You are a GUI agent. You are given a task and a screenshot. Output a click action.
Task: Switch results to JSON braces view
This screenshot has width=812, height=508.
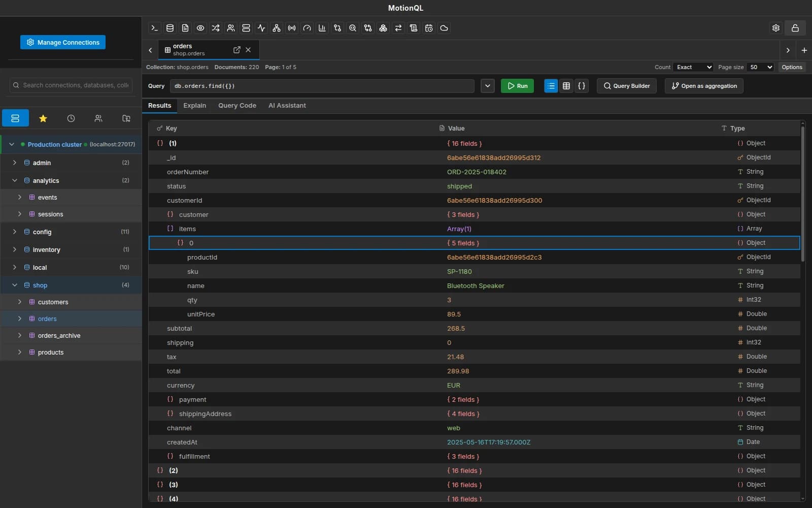tap(582, 86)
